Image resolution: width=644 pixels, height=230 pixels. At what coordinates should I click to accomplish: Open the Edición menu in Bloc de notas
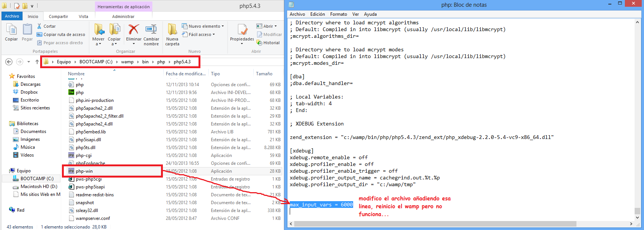317,14
